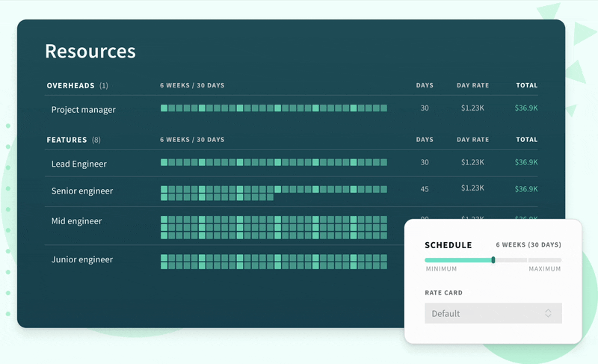Select the Project manager row
Viewport: 598px width, 364px height.
pos(84,110)
